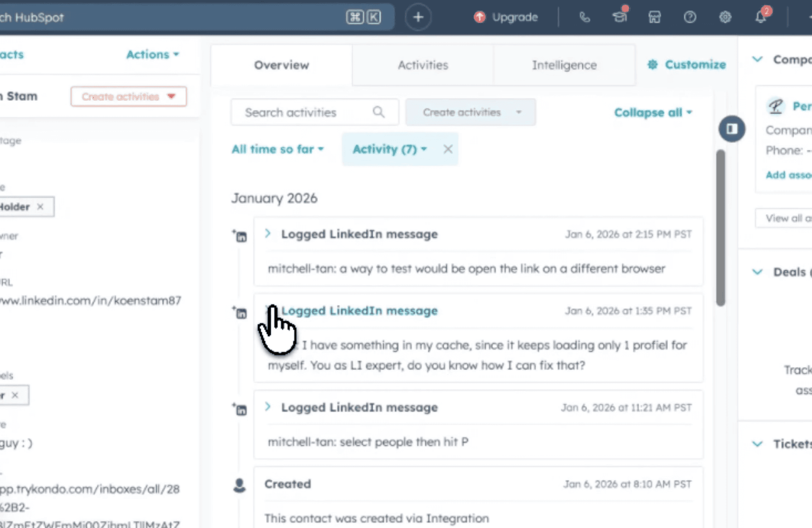Open the marketplace storefront icon
Screen dimensions: 812x528
(x=654, y=17)
